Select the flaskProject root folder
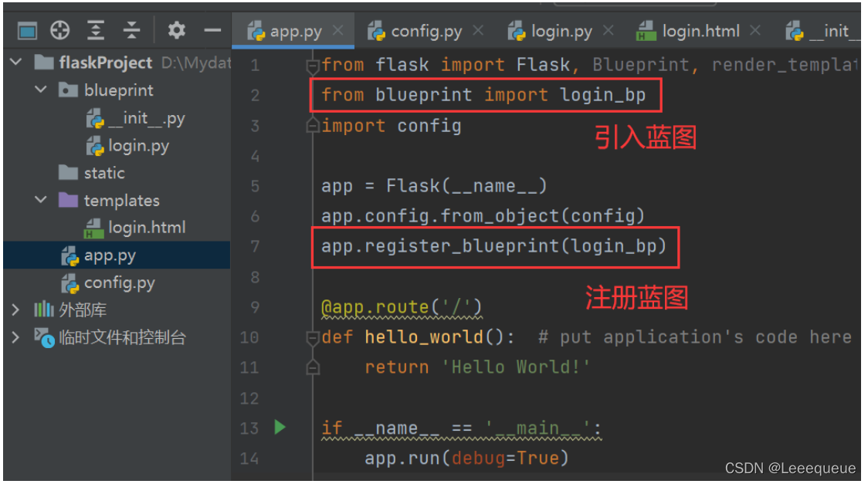Viewport: 868px width, 484px height. tap(105, 63)
